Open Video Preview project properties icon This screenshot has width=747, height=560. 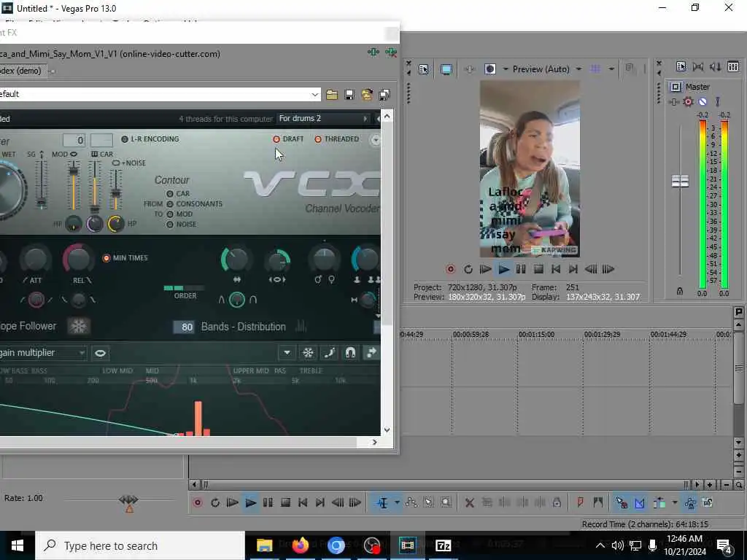[x=424, y=69]
